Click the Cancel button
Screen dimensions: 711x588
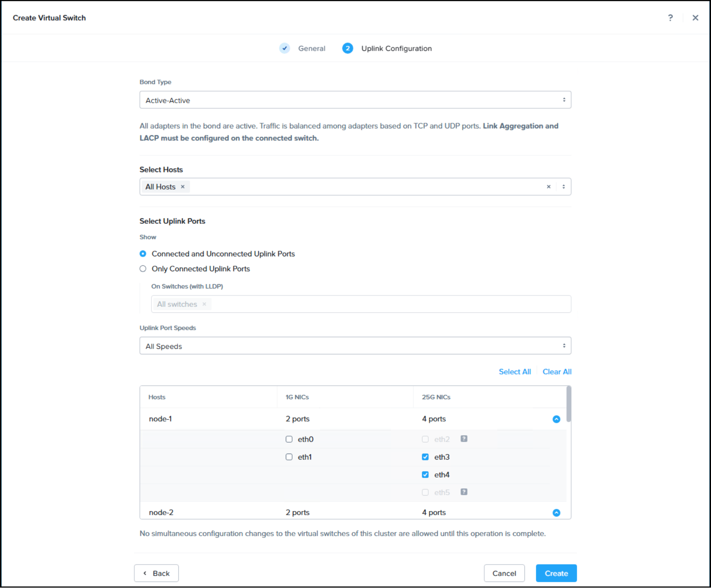tap(504, 573)
